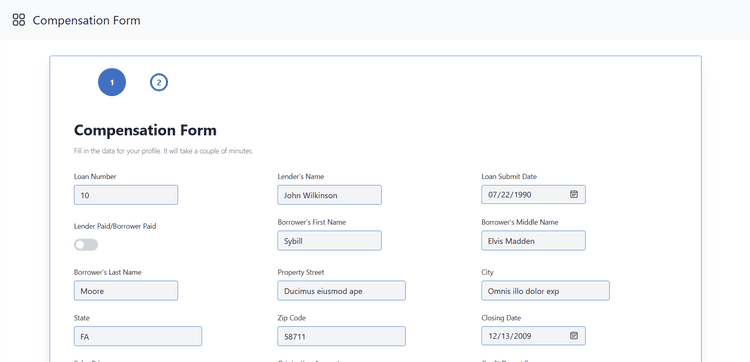Image resolution: width=750 pixels, height=362 pixels.
Task: Click the Closing Date field
Action: coord(533,336)
